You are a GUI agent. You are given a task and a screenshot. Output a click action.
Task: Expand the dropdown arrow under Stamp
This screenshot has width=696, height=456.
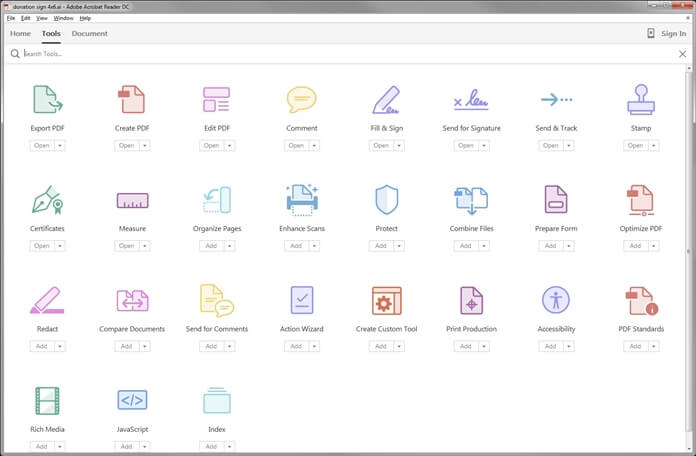point(654,146)
